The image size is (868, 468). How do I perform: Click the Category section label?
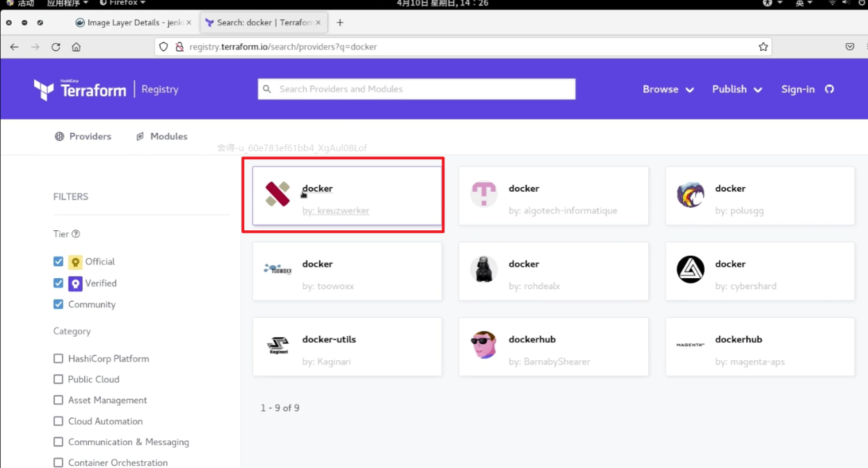tap(72, 331)
